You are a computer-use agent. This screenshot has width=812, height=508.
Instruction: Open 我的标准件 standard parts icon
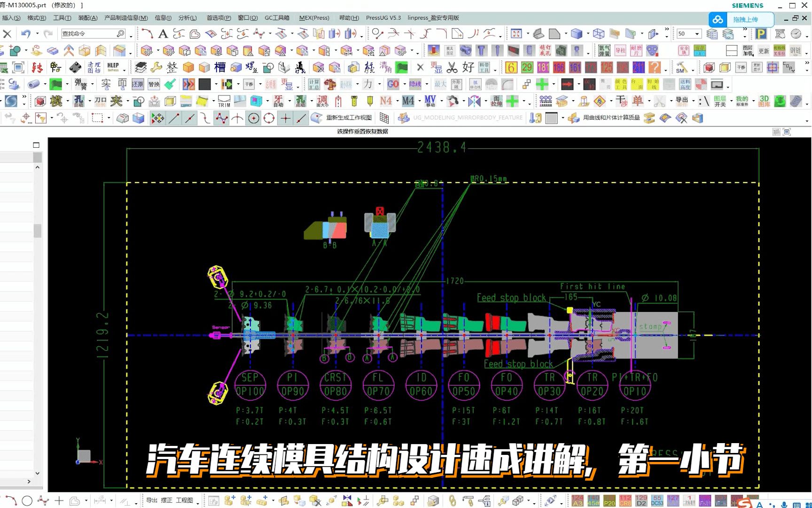tap(742, 101)
